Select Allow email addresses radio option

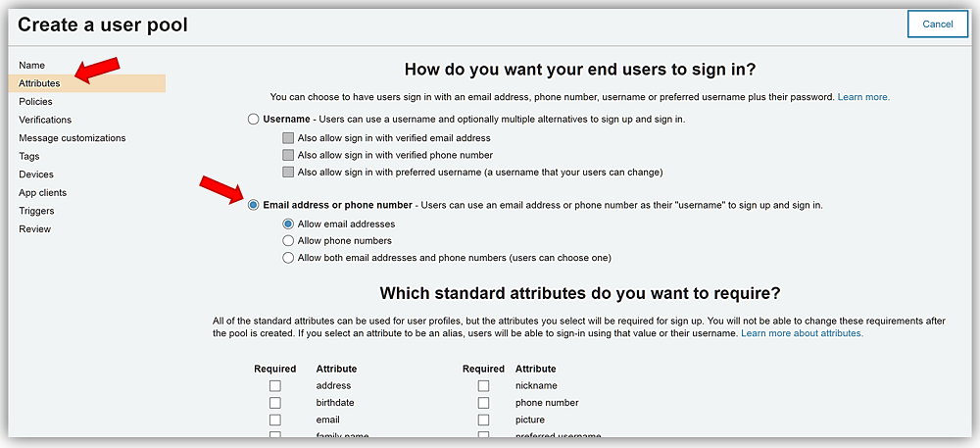pos(288,224)
